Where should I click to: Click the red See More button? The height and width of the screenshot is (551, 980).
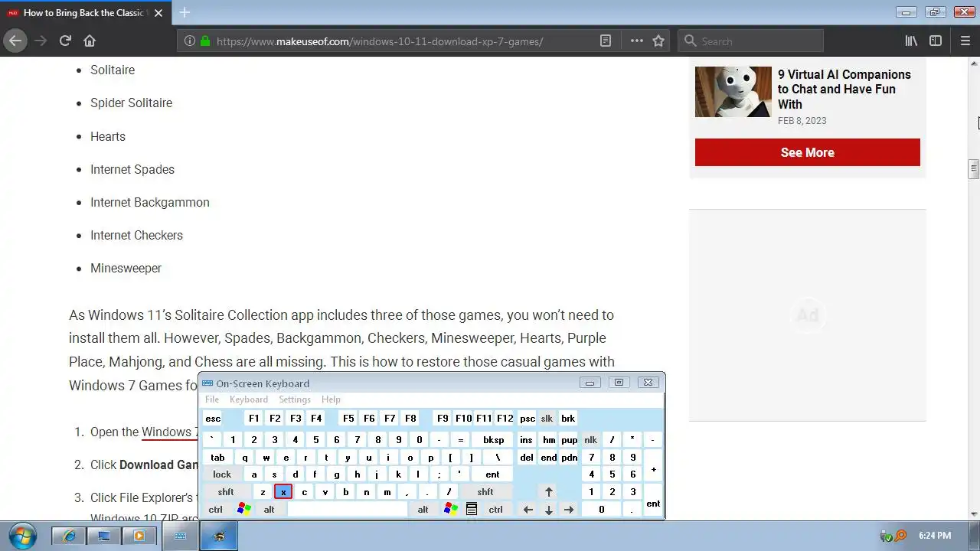pyautogui.click(x=808, y=152)
